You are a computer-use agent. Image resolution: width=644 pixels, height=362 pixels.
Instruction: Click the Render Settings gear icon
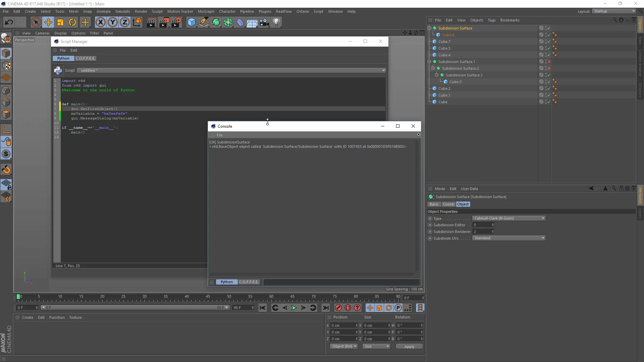(177, 22)
